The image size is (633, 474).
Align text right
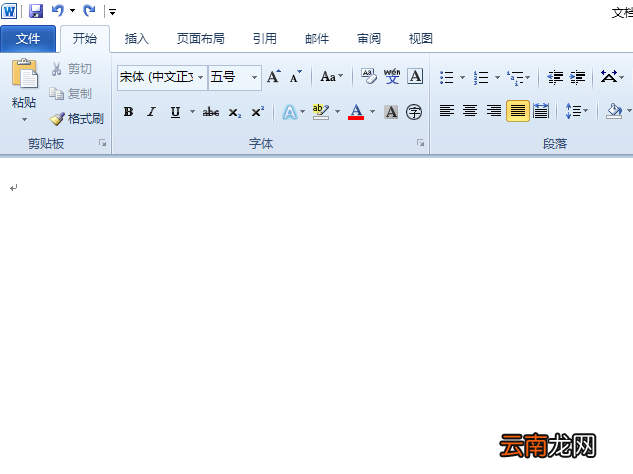494,111
